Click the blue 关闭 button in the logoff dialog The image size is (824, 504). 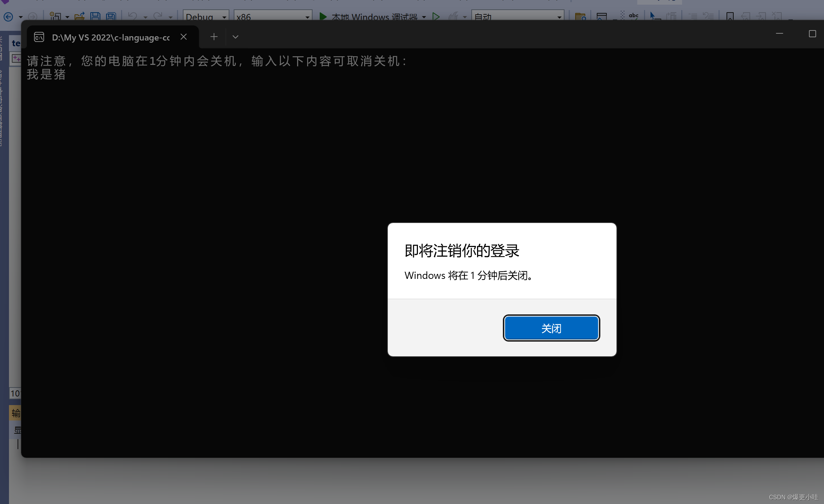coord(551,328)
